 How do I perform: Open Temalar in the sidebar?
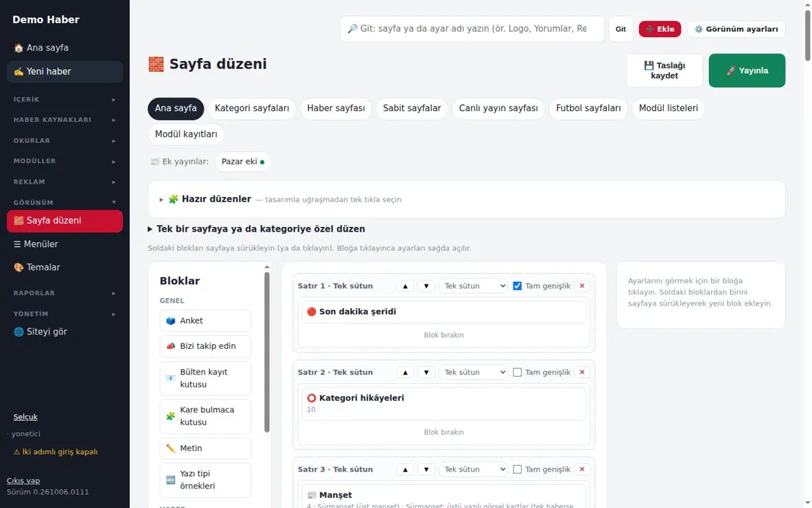tap(65, 268)
